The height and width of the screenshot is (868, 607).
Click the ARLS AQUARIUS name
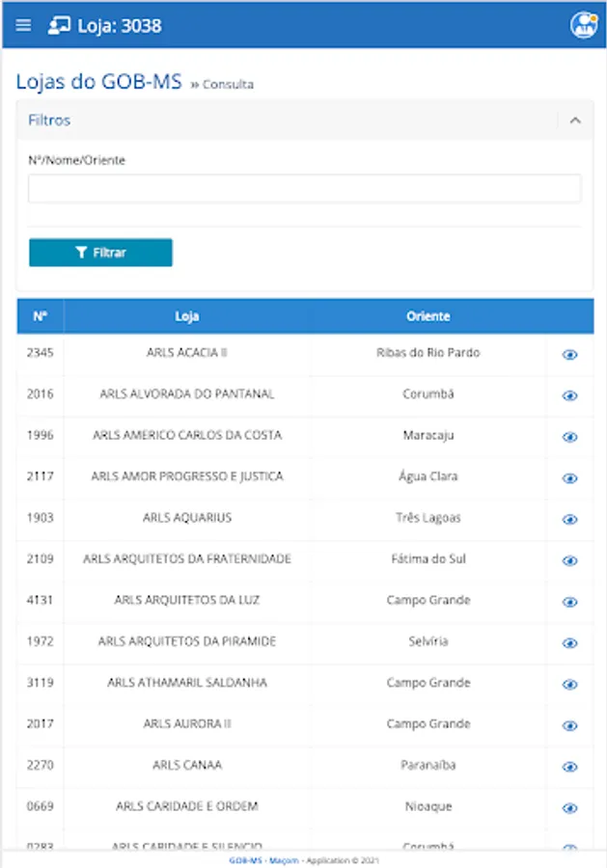coord(187,518)
